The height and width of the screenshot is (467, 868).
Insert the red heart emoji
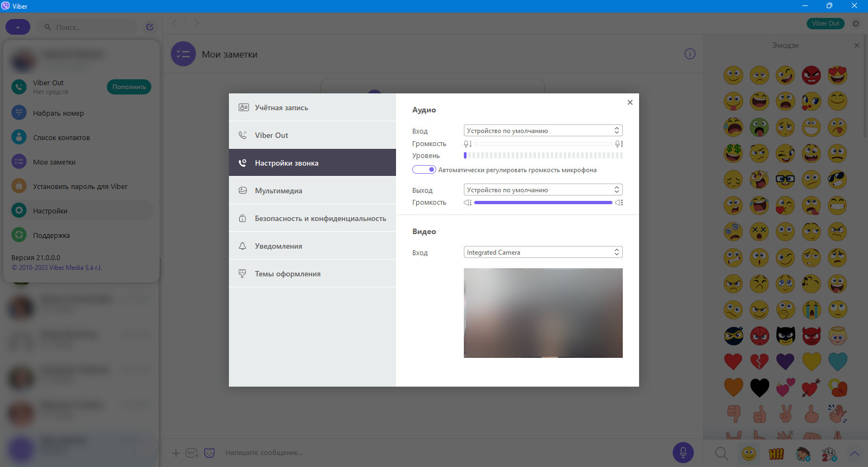[x=733, y=362]
